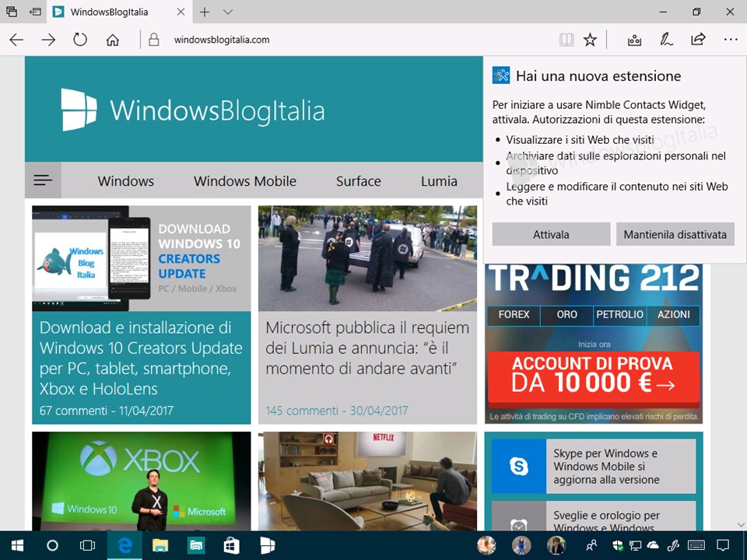Set these tabs aside

[x=35, y=12]
